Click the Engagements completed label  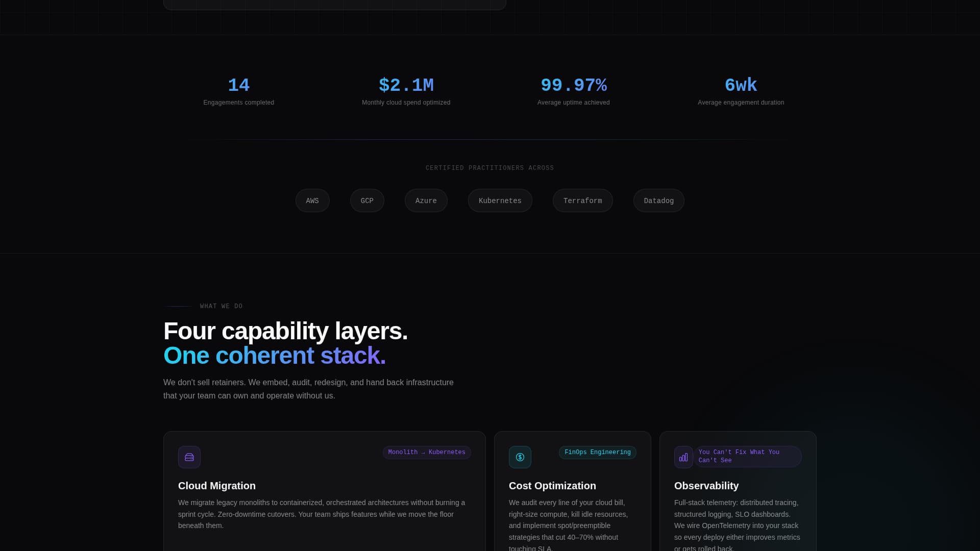point(239,103)
